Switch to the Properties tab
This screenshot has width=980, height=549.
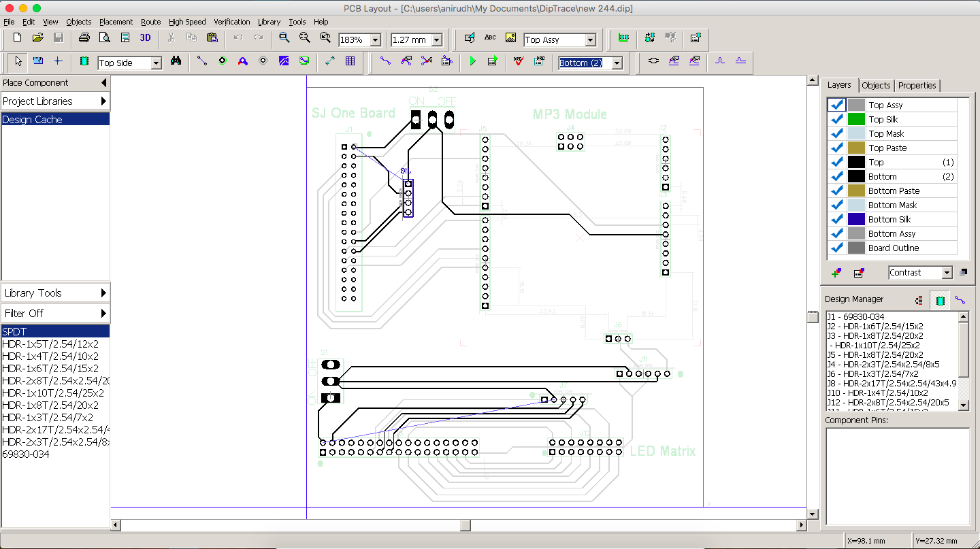point(917,85)
